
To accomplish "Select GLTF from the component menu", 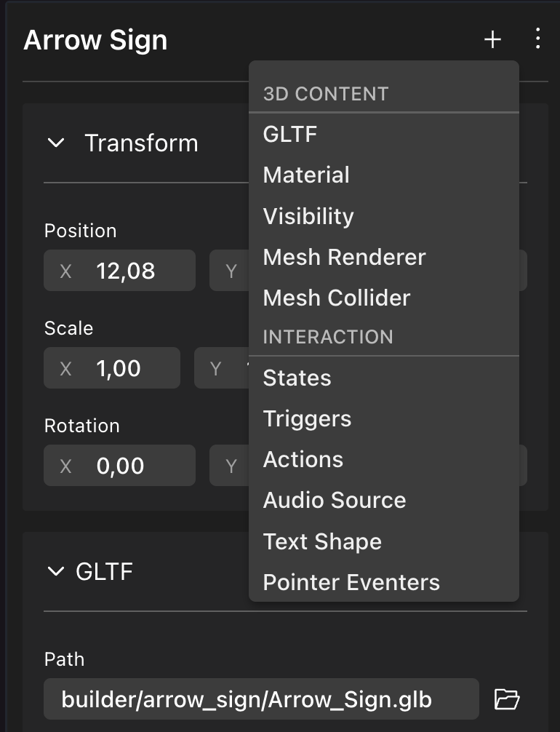I will 290,134.
